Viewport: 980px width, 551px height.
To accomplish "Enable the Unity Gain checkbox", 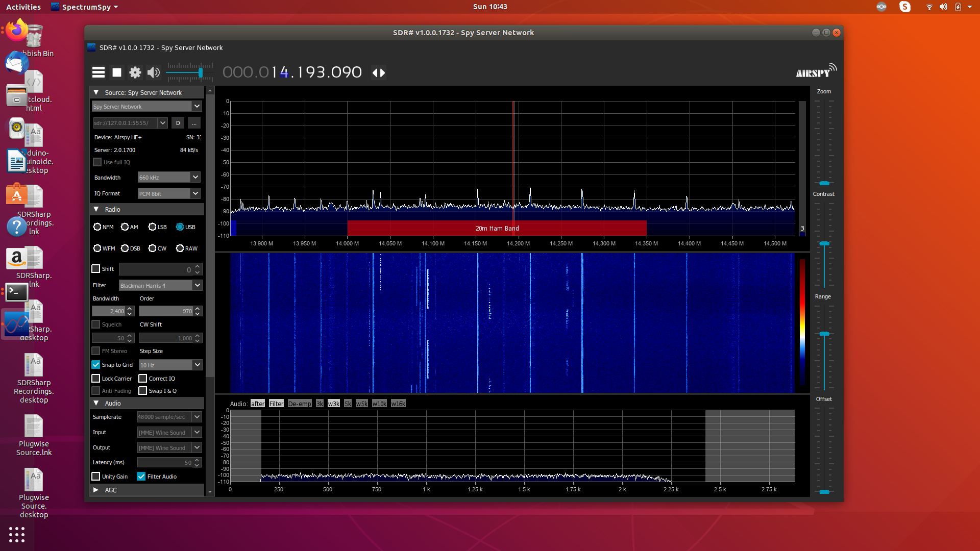I will 96,477.
